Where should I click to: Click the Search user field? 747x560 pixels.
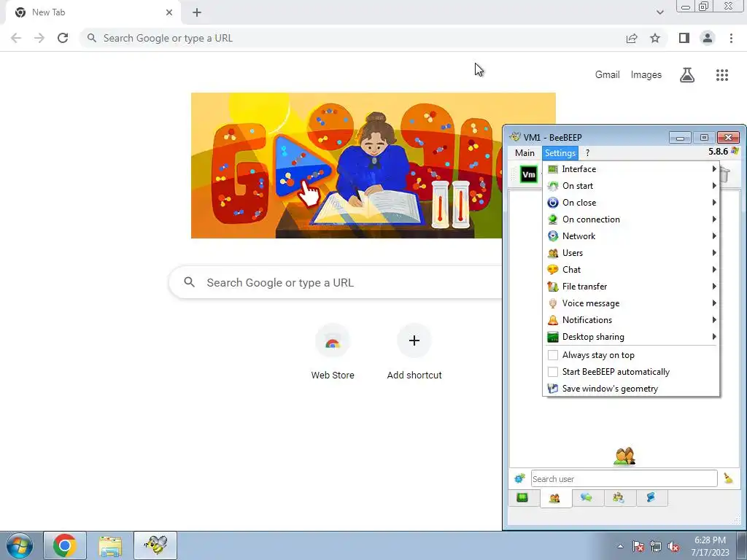pos(624,478)
